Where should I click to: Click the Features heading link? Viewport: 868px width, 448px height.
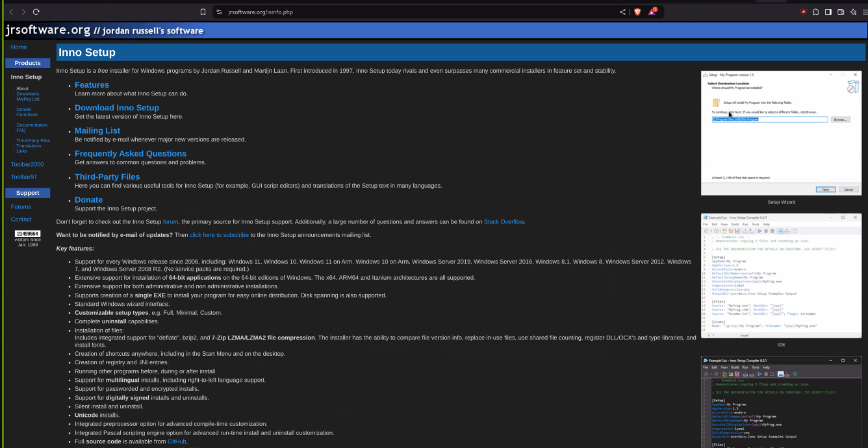92,85
